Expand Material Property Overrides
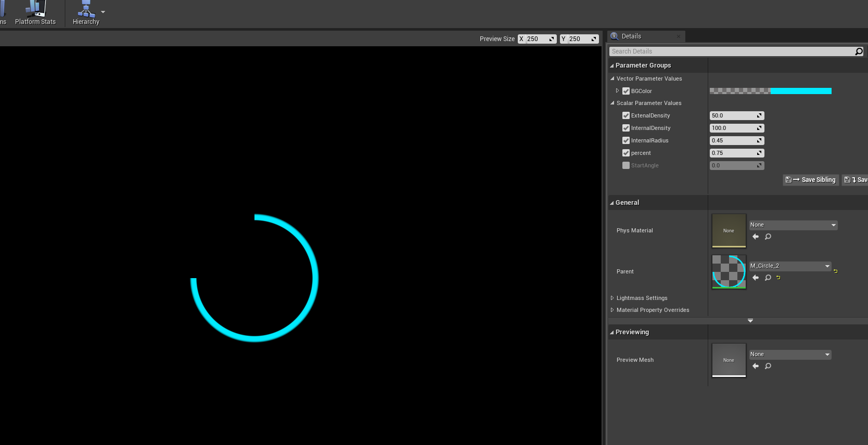The width and height of the screenshot is (868, 445). pyautogui.click(x=612, y=310)
